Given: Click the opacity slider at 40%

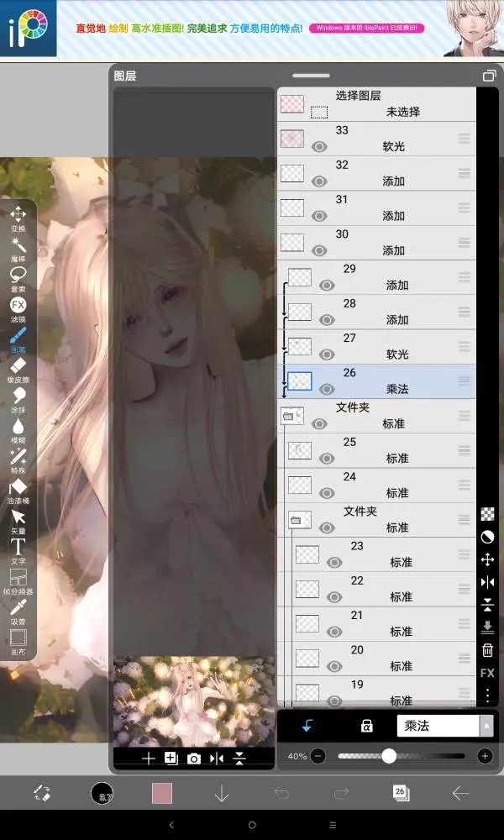Looking at the screenshot, I should (x=402, y=756).
